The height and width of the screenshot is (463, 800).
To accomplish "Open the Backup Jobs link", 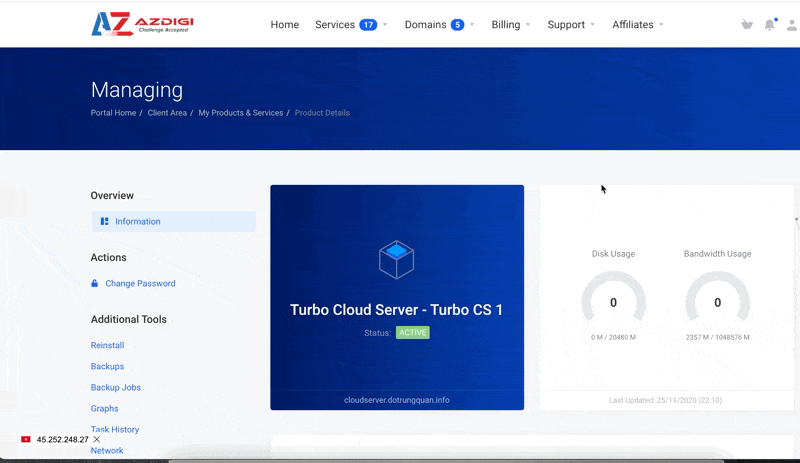I will [115, 388].
